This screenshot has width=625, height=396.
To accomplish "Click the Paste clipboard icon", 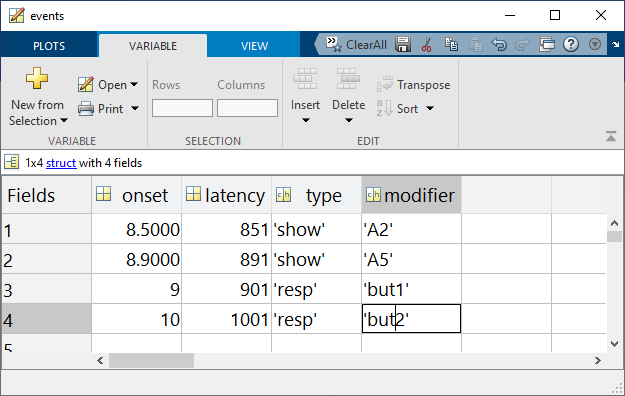I will (475, 44).
